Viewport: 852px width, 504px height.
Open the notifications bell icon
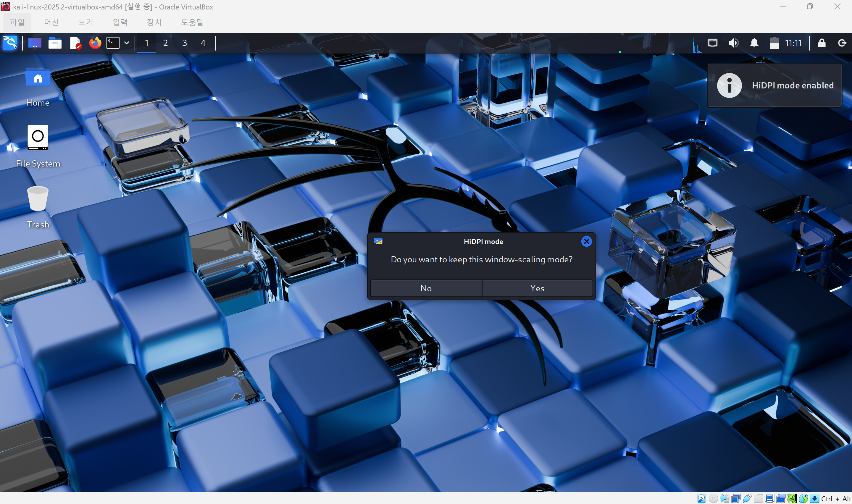tap(754, 43)
